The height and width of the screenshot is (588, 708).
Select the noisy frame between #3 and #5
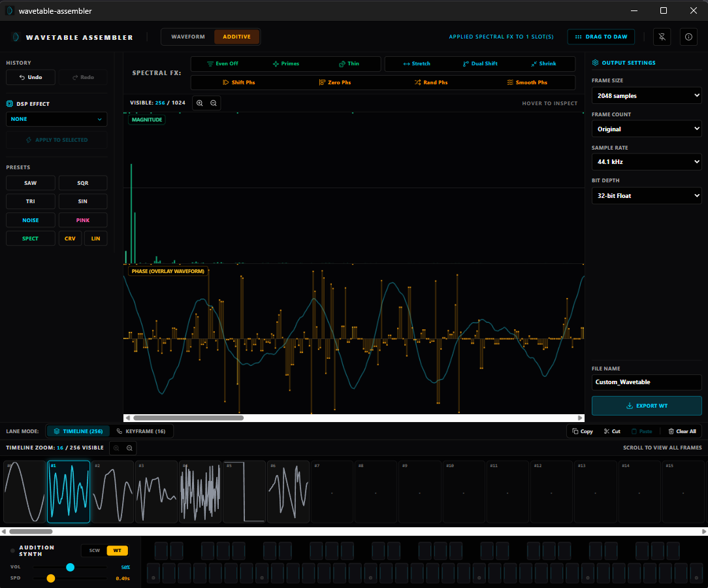200,492
